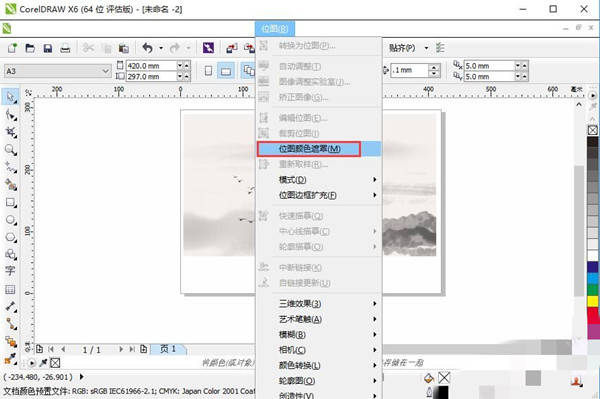Select the Crop tool
The image size is (600, 399).
[10, 132]
